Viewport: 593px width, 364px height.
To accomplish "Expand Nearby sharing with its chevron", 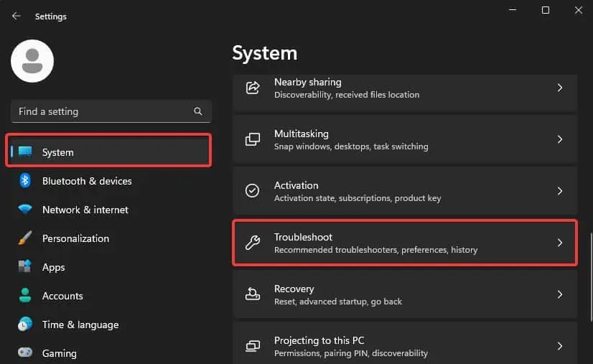I will [560, 88].
